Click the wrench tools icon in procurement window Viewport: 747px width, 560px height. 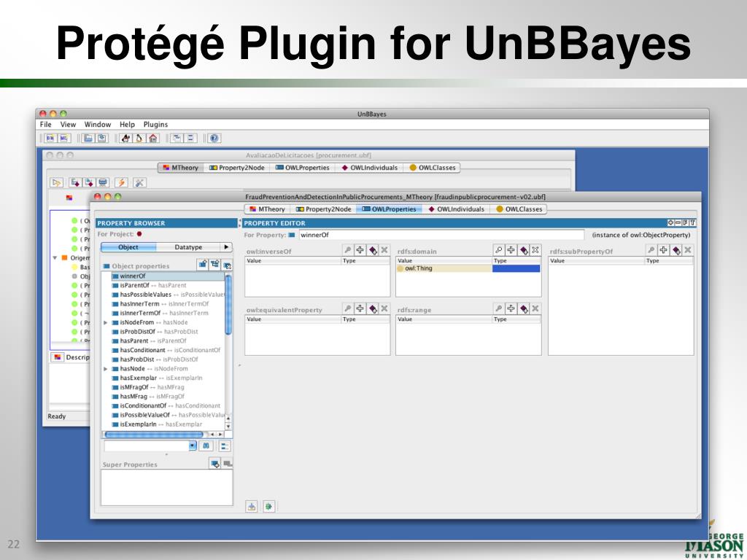point(139,182)
